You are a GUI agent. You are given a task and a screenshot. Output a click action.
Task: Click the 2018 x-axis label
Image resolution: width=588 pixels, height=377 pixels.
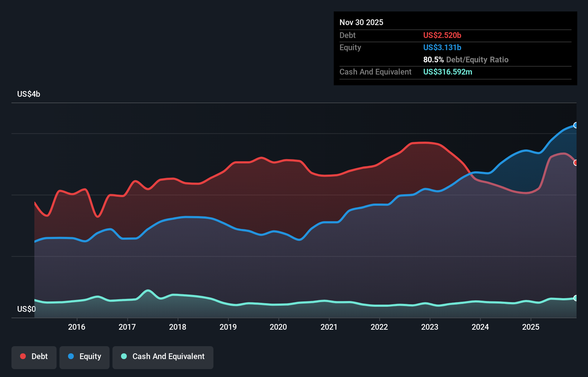(178, 327)
